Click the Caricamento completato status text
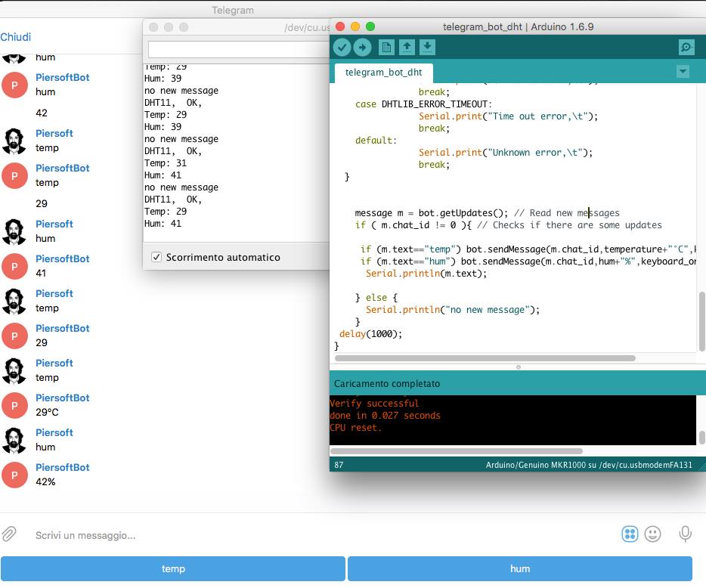 click(x=387, y=384)
